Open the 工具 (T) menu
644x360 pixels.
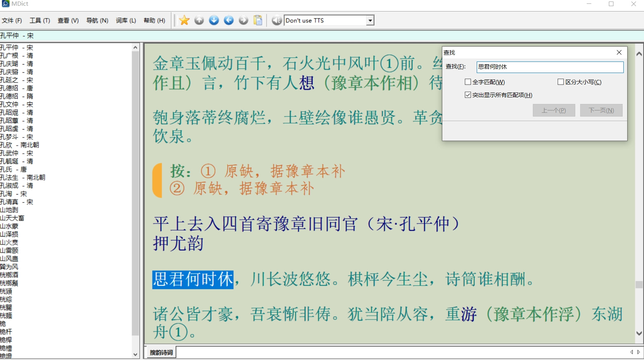[40, 21]
